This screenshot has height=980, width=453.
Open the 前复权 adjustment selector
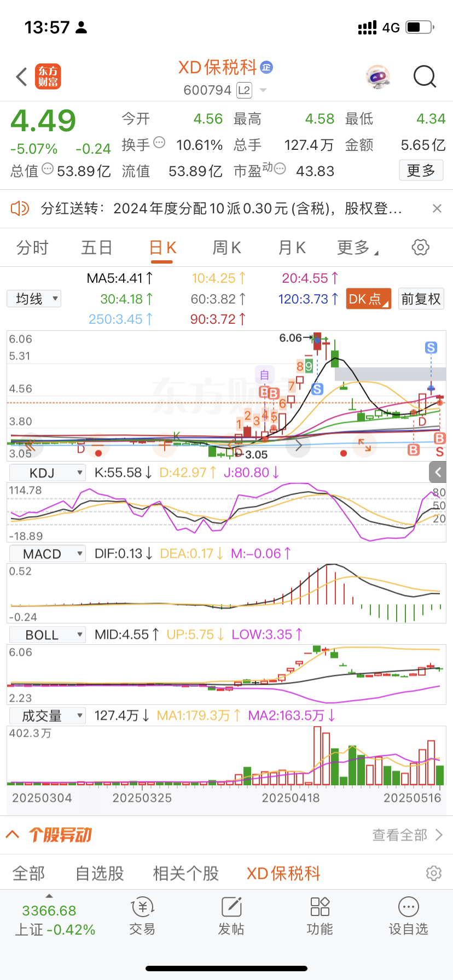tap(421, 299)
